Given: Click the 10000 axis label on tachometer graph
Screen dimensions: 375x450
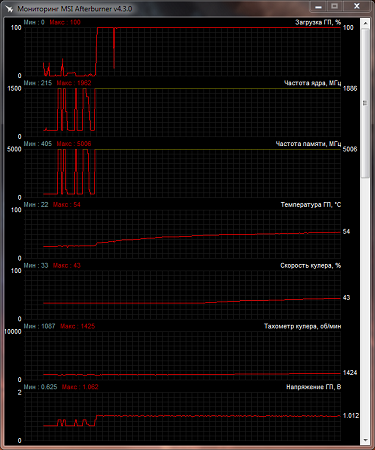Looking at the screenshot, I should click(x=13, y=331).
